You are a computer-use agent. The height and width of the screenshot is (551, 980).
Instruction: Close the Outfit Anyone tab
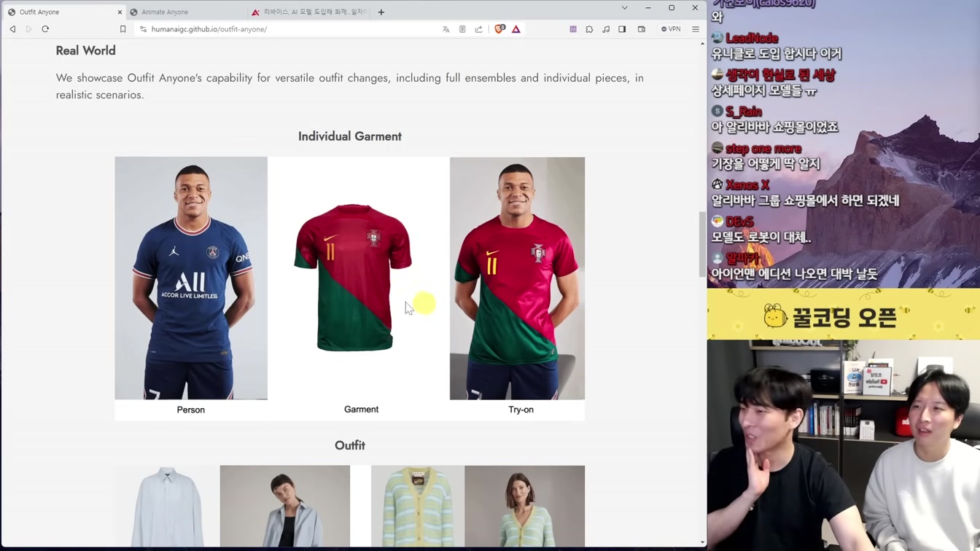coord(120,12)
